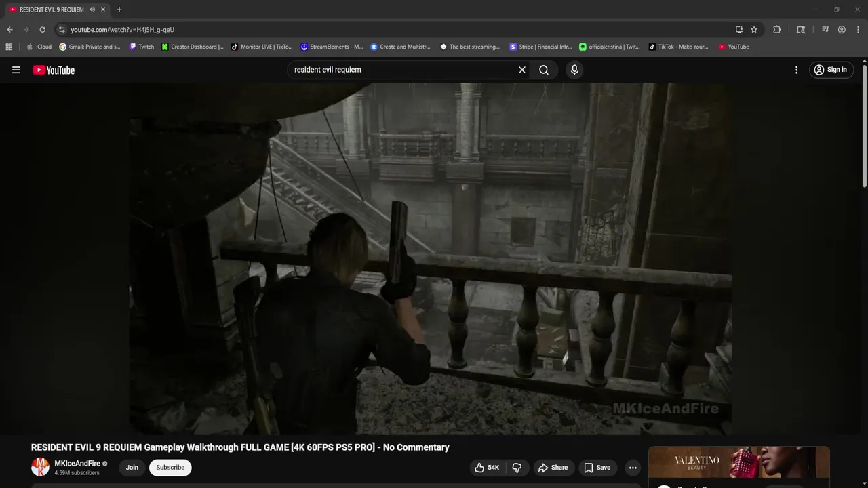This screenshot has width=868, height=488.
Task: Close the Resident Evil 9 tab
Action: point(103,9)
